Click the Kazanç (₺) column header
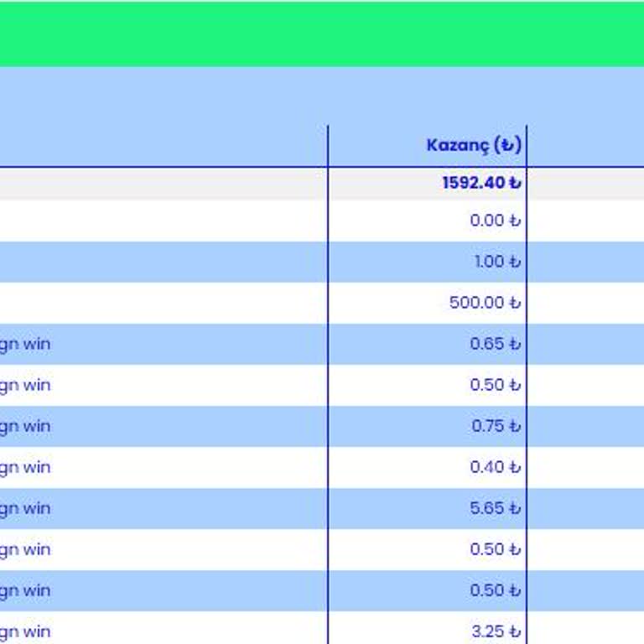This screenshot has height=644, width=644. click(474, 145)
